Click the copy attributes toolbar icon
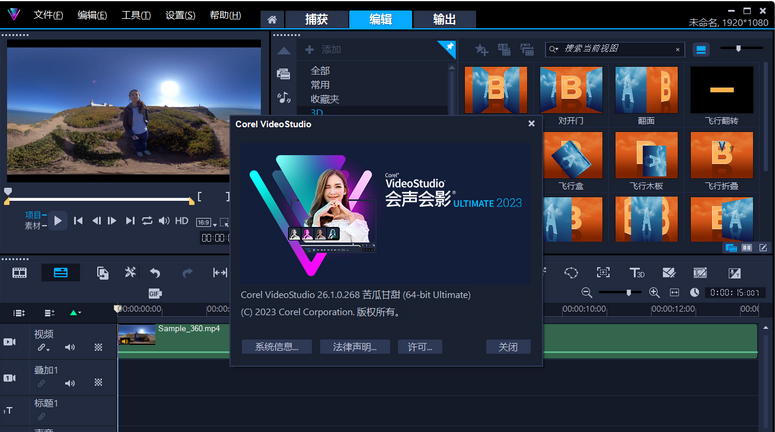The image size is (775, 432). 103,273
